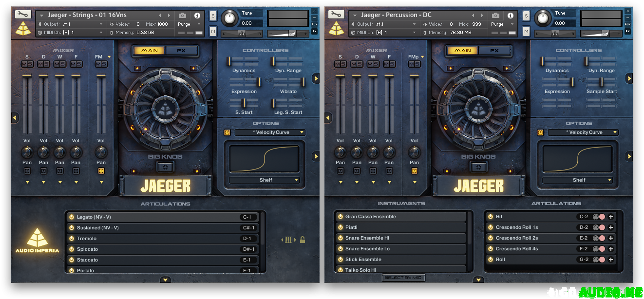644x299 pixels.
Task: Click the PV button in Percussion header
Action: click(627, 31)
